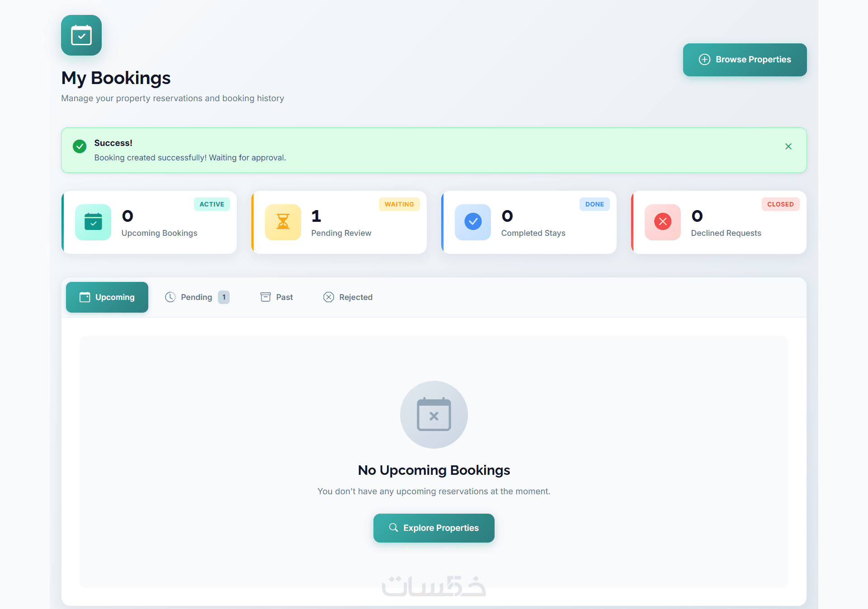Click the gray empty calendar placeholder icon
The width and height of the screenshot is (868, 609).
(434, 415)
